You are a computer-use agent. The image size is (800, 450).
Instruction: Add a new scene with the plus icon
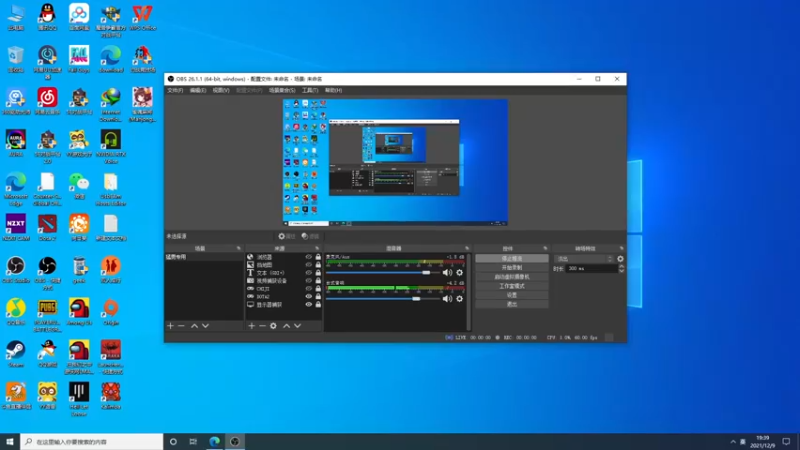pyautogui.click(x=170, y=326)
